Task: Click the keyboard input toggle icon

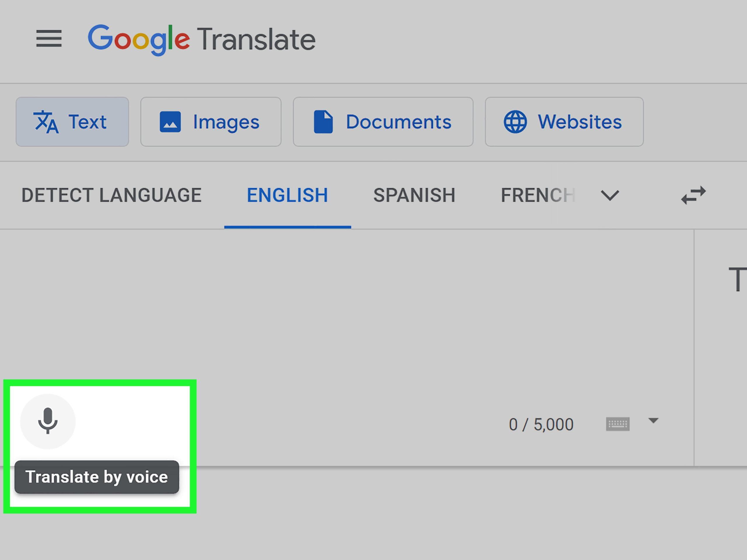Action: point(617,423)
